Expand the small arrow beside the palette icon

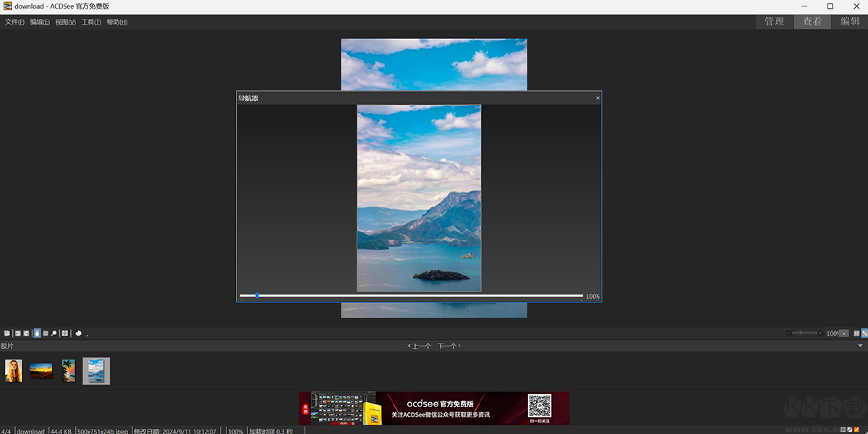coord(88,336)
